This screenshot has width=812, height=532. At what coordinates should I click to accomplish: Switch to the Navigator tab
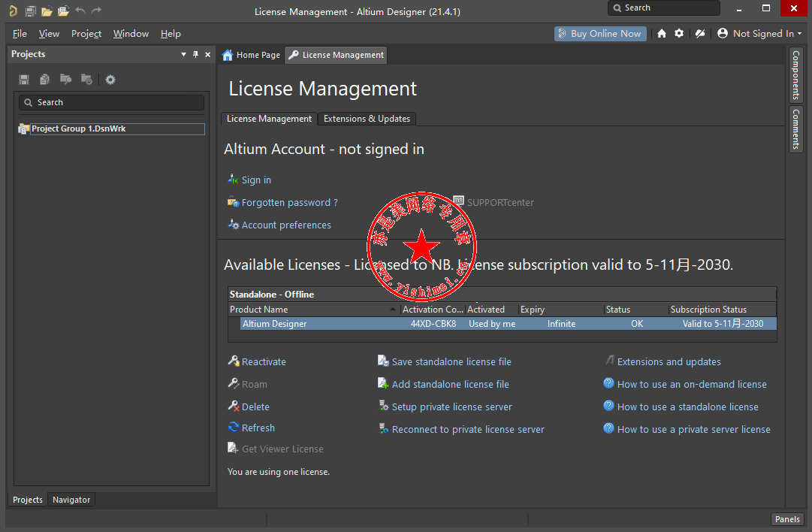[71, 500]
